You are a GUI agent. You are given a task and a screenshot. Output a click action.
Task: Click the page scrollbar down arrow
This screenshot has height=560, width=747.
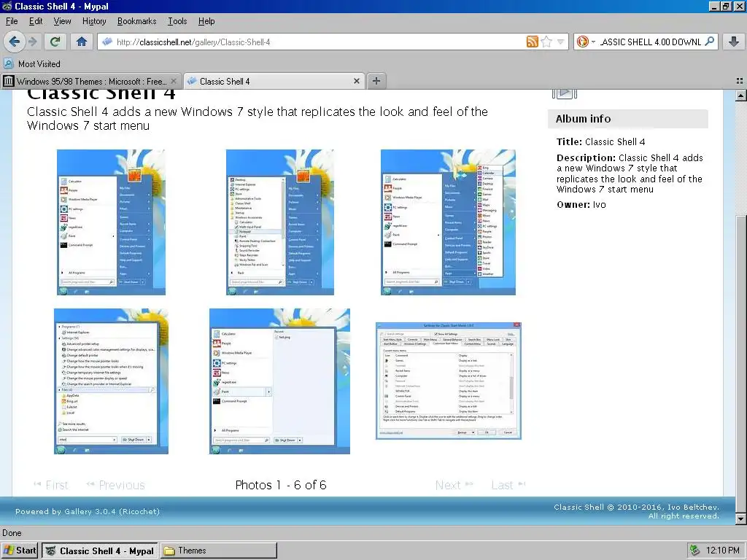pyautogui.click(x=740, y=518)
